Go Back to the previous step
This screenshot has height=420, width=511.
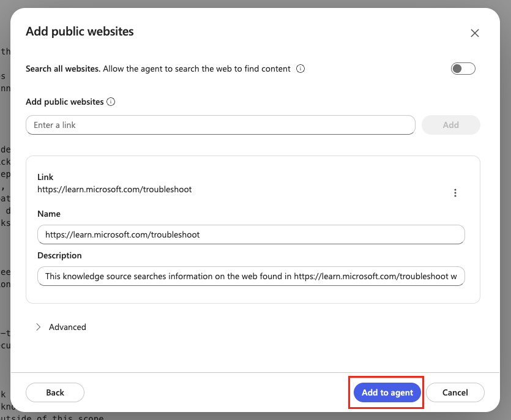(55, 392)
